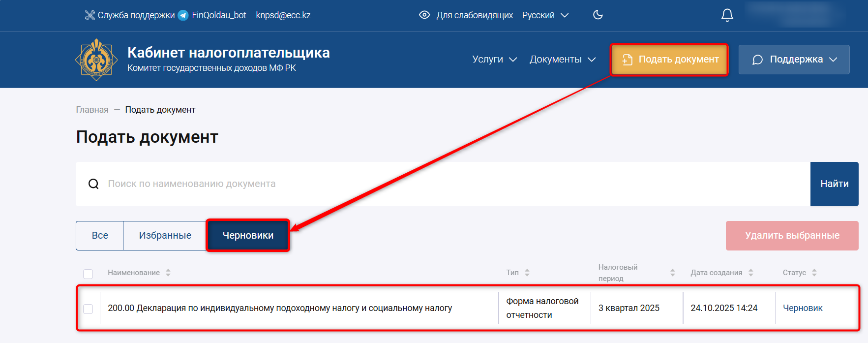
Task: Click the Комитет государственных доходов МФ РК subtitle
Action: (211, 68)
